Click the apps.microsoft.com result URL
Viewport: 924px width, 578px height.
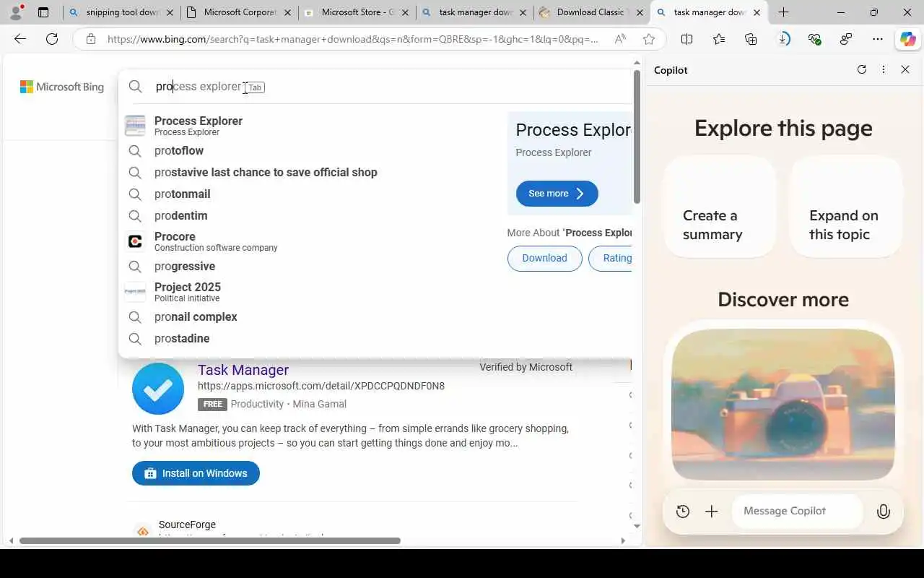click(x=321, y=386)
